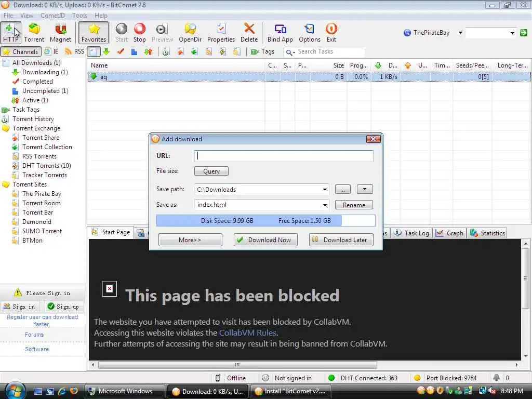Expand the Save as filename dropdown
The image size is (532, 399).
coord(325,205)
